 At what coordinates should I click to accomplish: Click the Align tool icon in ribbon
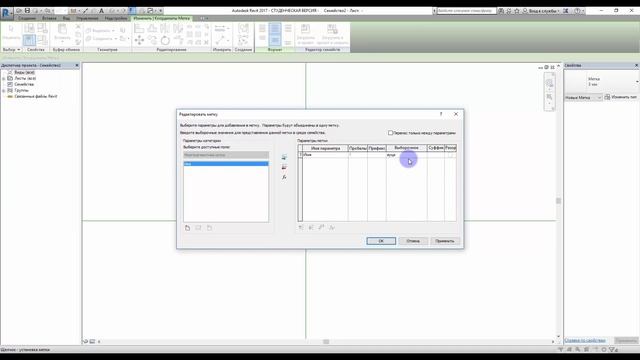click(139, 28)
